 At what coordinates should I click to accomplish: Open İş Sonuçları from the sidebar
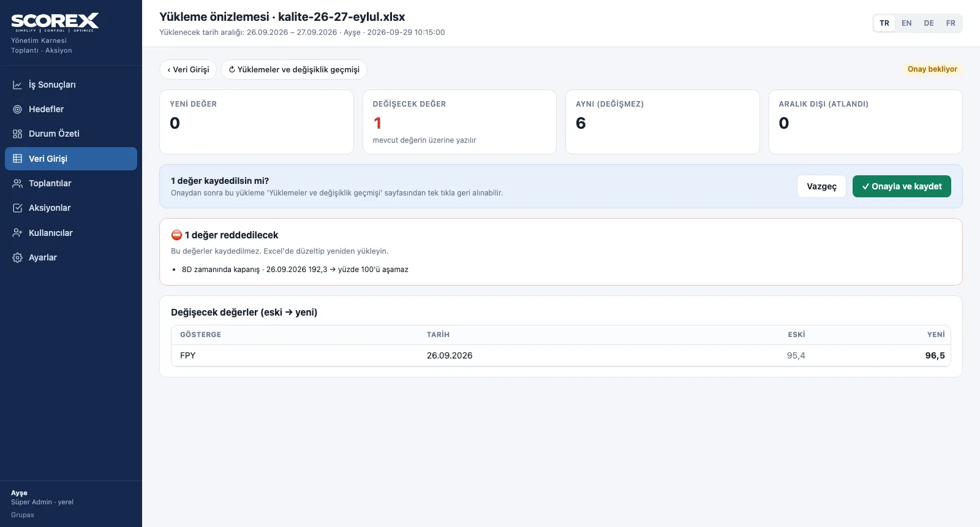pyautogui.click(x=71, y=85)
